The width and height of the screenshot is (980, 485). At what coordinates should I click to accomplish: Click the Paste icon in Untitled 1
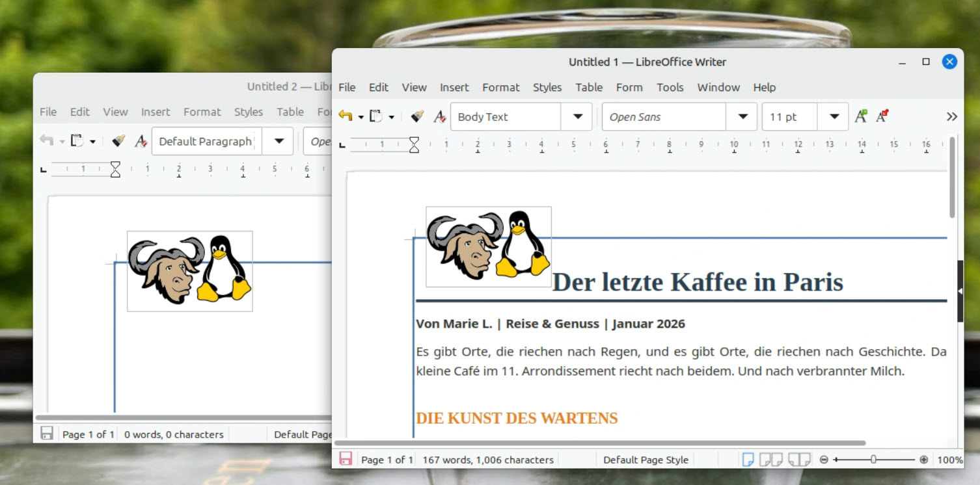pos(376,116)
